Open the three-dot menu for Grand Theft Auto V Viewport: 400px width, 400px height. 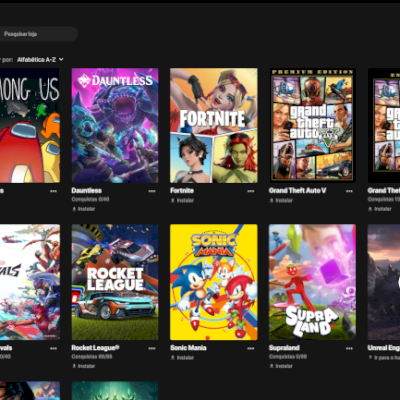pyautogui.click(x=349, y=191)
